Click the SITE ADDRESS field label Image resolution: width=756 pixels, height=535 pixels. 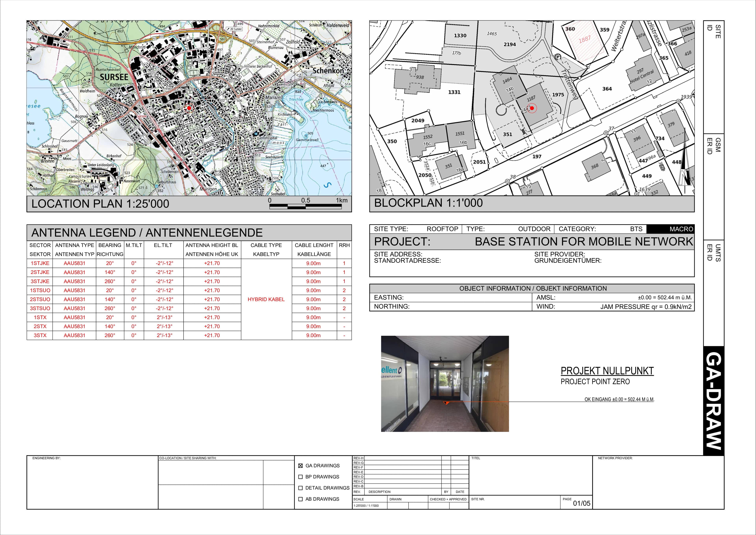coord(398,254)
